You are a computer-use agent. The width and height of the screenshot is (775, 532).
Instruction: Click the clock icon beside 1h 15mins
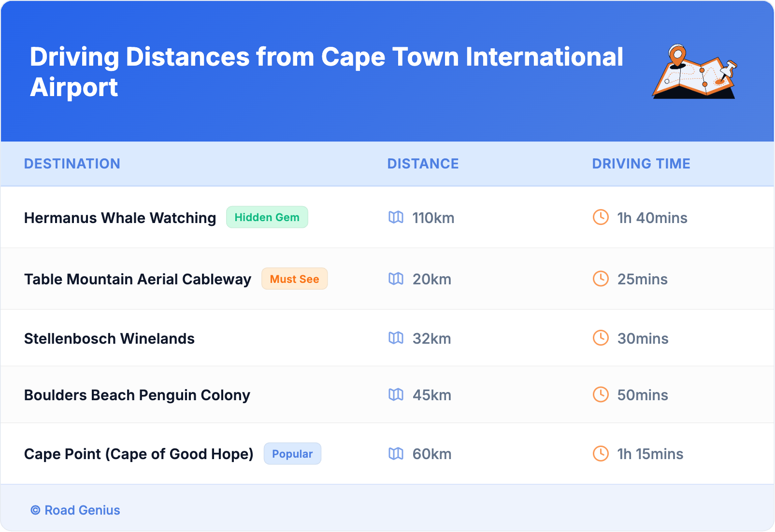601,453
